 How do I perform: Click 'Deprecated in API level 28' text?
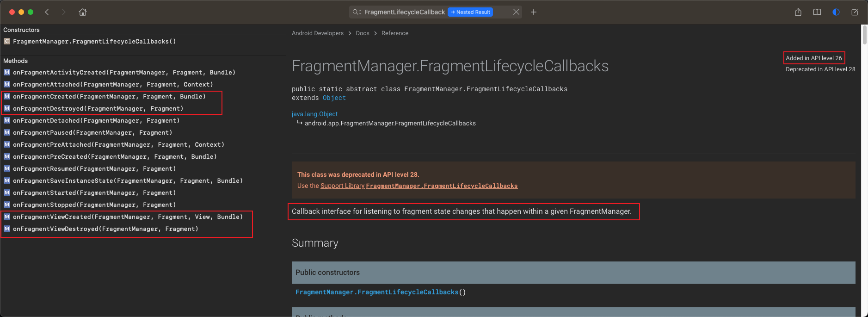(x=820, y=69)
